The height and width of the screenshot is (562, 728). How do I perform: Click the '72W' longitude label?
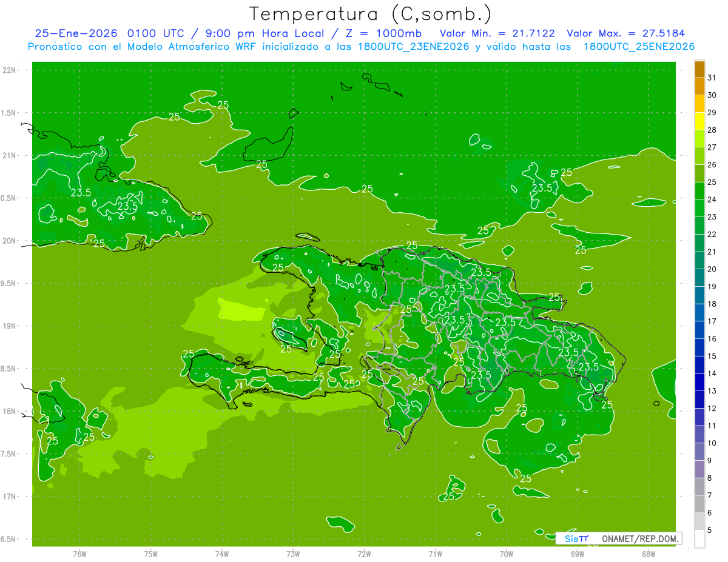tap(364, 554)
